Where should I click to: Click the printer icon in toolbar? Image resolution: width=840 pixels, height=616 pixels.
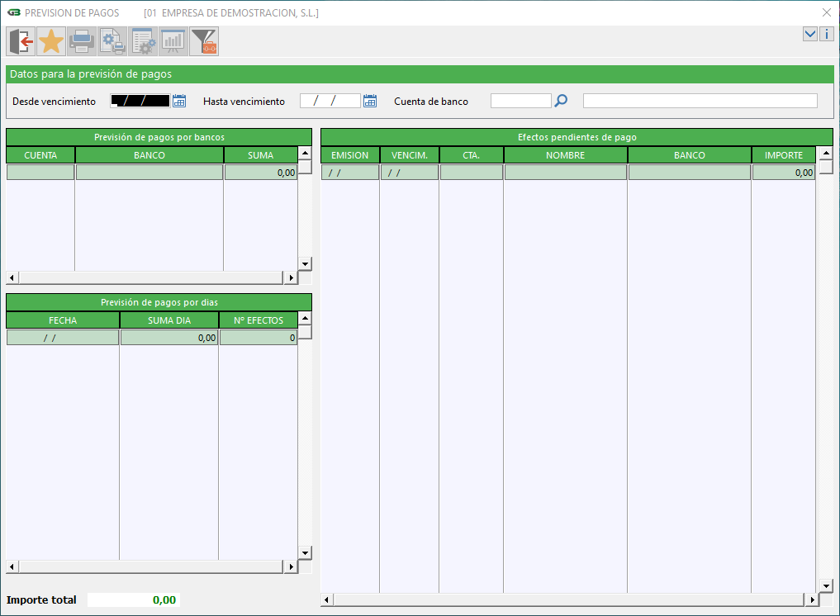click(82, 40)
